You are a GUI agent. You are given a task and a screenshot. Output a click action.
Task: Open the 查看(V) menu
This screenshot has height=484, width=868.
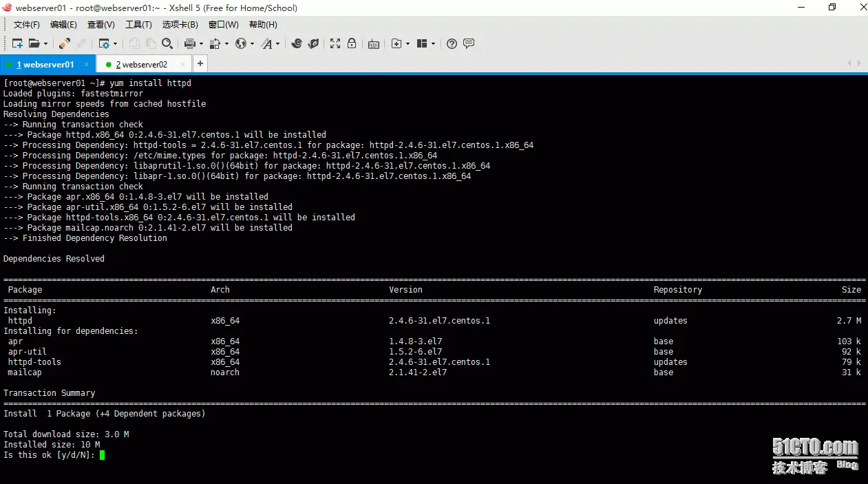pyautogui.click(x=101, y=25)
